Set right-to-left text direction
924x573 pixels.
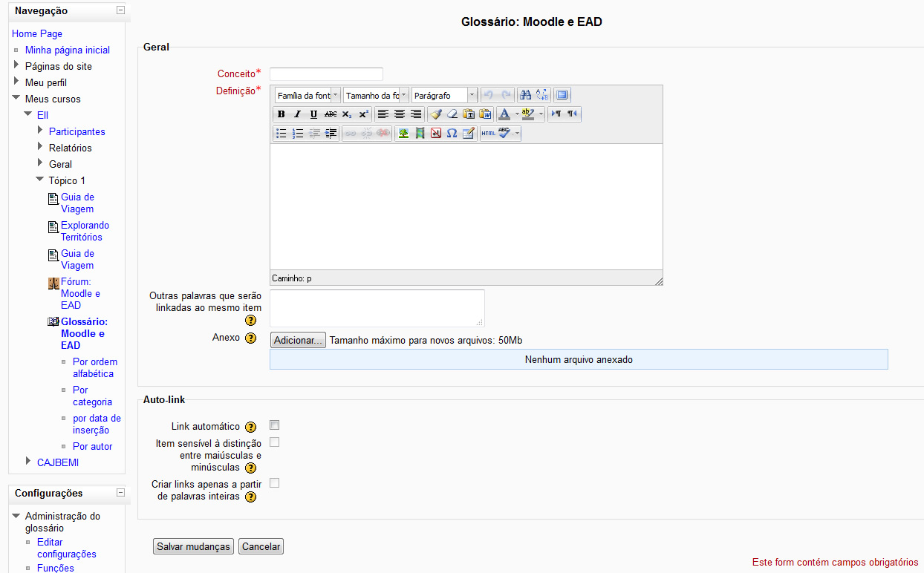(573, 114)
